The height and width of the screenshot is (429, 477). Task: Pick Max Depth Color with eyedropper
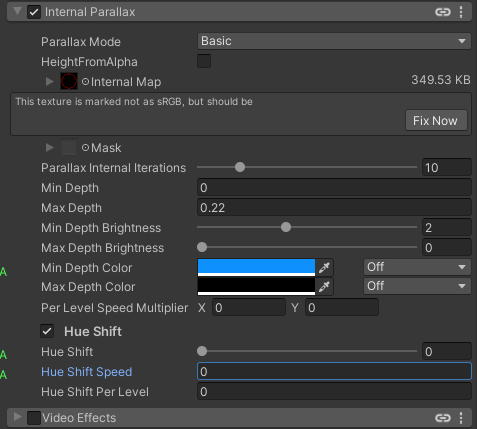click(x=324, y=286)
